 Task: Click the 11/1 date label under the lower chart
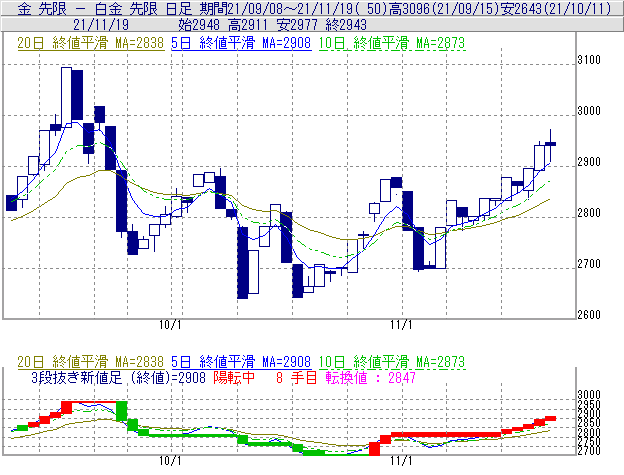[401, 461]
